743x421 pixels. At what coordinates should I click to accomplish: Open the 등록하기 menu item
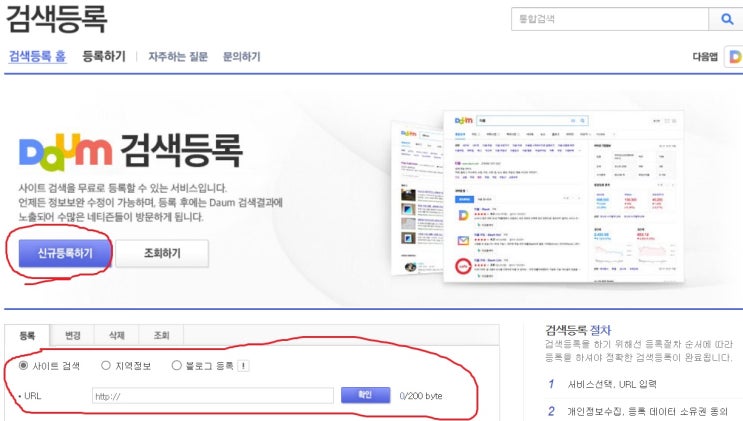pyautogui.click(x=104, y=56)
